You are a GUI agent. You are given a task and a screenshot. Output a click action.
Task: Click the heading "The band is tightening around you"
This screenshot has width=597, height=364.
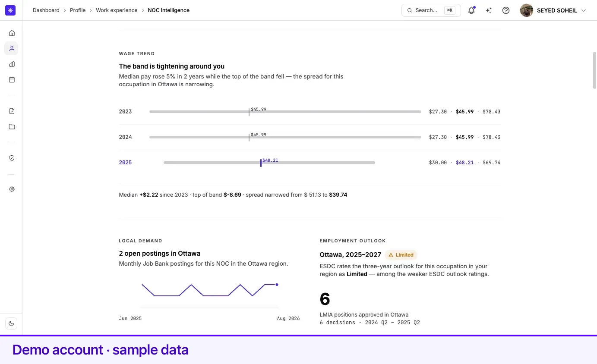pyautogui.click(x=172, y=66)
